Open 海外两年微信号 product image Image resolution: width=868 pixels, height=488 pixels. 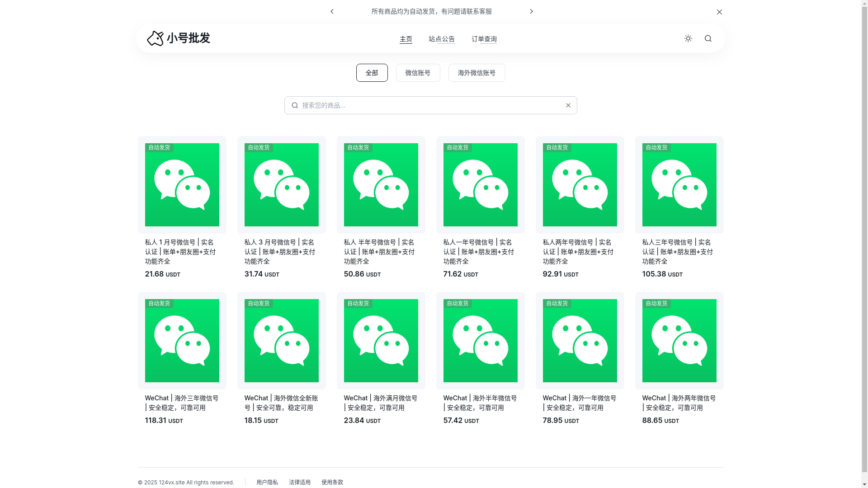679,341
